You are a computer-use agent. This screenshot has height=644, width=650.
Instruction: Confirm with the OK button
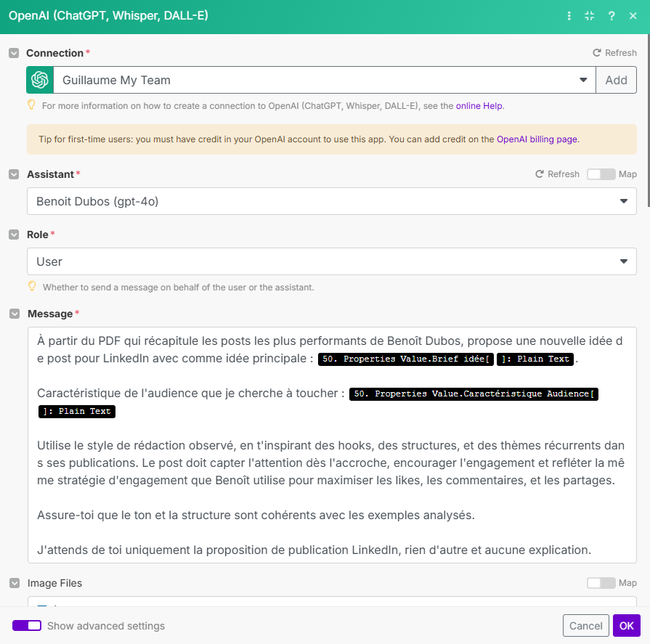coord(626,625)
